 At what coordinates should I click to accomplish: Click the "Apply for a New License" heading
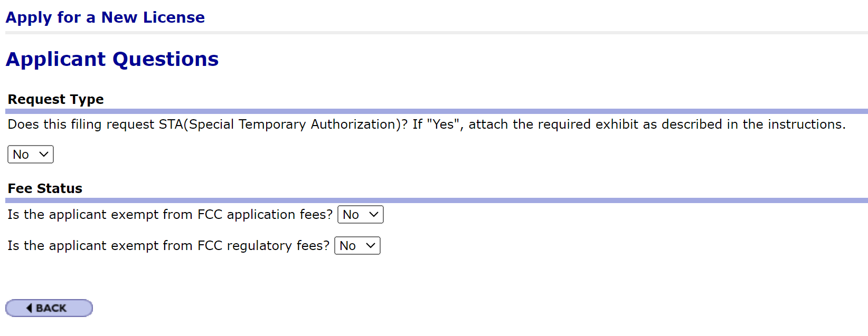(x=105, y=17)
